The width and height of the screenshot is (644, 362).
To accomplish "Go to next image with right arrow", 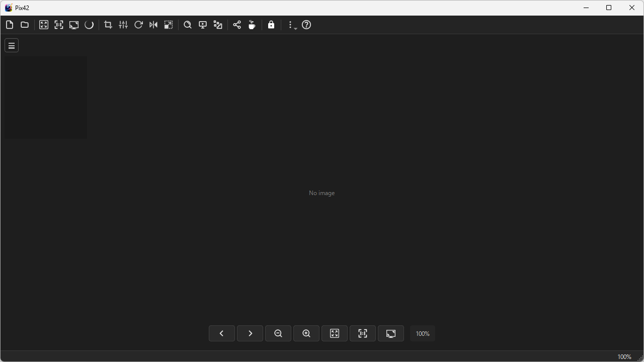I will [250, 333].
